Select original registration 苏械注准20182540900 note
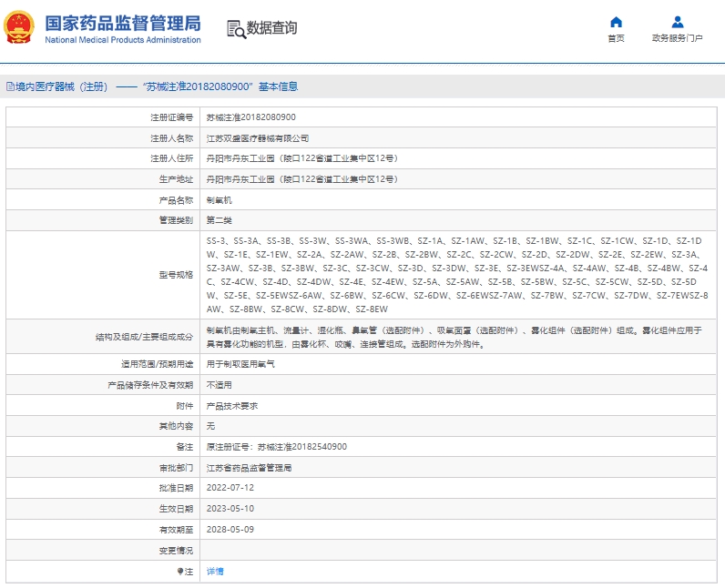The height and width of the screenshot is (588, 725). tap(302, 447)
